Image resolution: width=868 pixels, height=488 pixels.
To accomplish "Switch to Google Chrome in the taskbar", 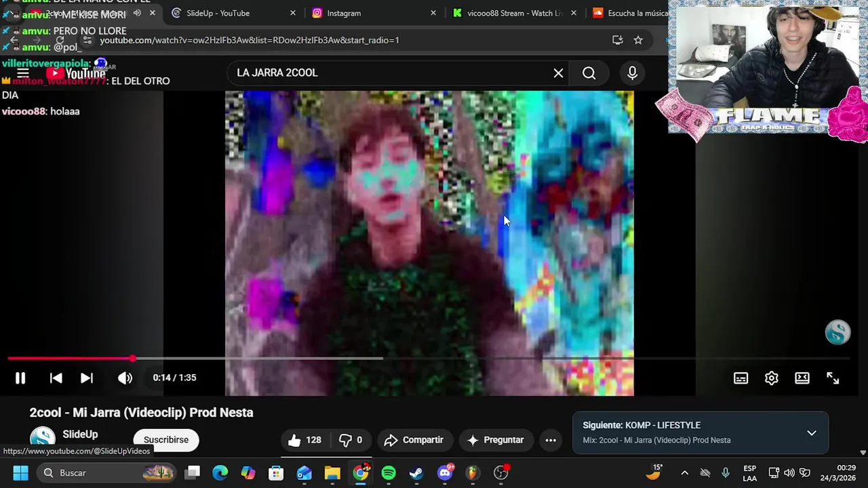I will pos(361,473).
